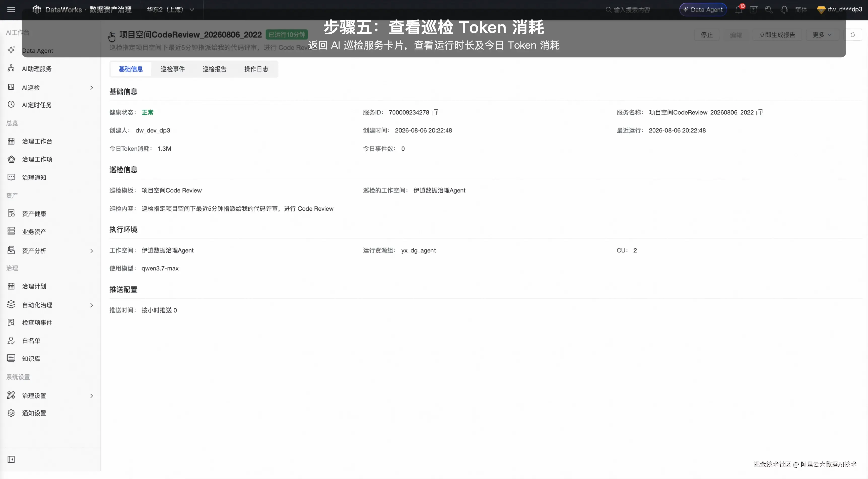Expand 资产分析 submenu chevron
The width and height of the screenshot is (868, 479).
(x=92, y=251)
